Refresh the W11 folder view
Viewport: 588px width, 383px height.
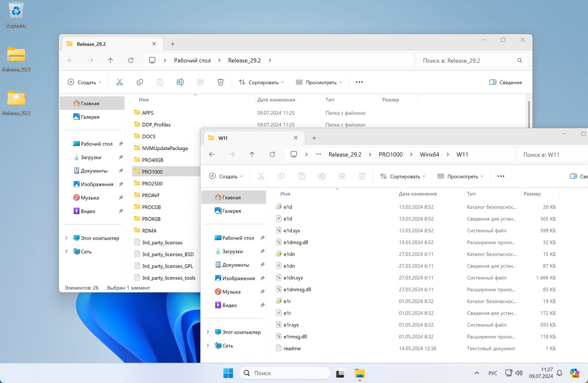point(272,154)
